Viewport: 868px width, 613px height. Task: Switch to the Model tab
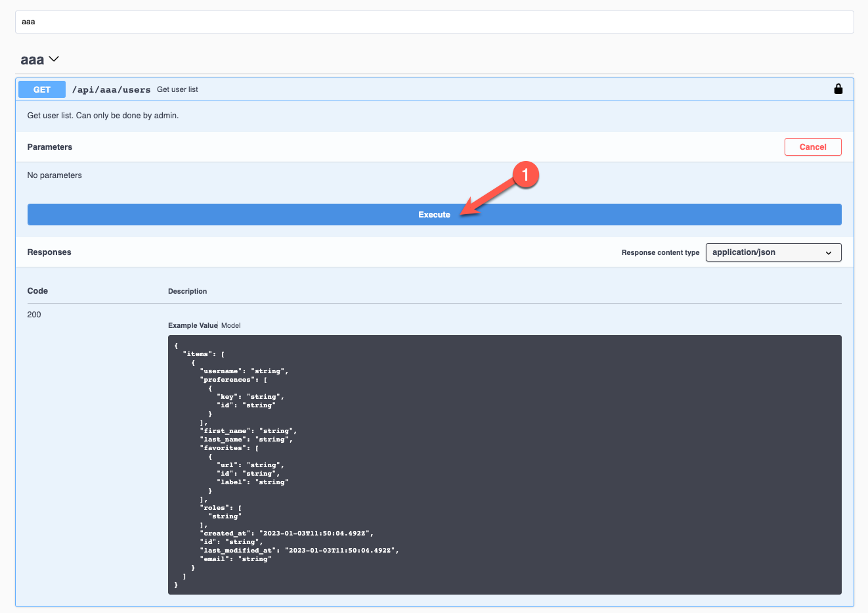click(231, 325)
